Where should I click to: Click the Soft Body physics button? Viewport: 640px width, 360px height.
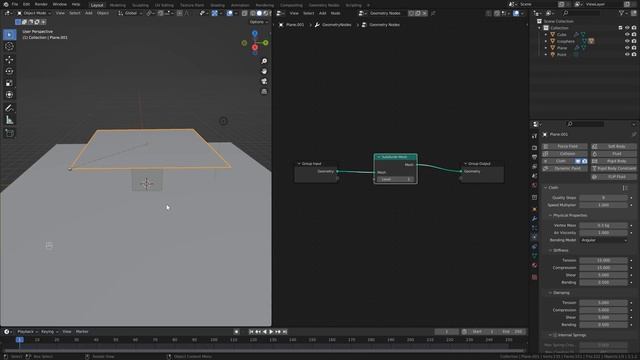point(614,147)
